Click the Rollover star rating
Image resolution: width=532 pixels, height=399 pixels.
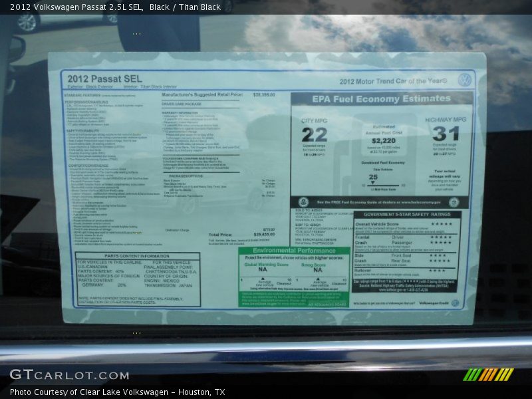point(437,271)
